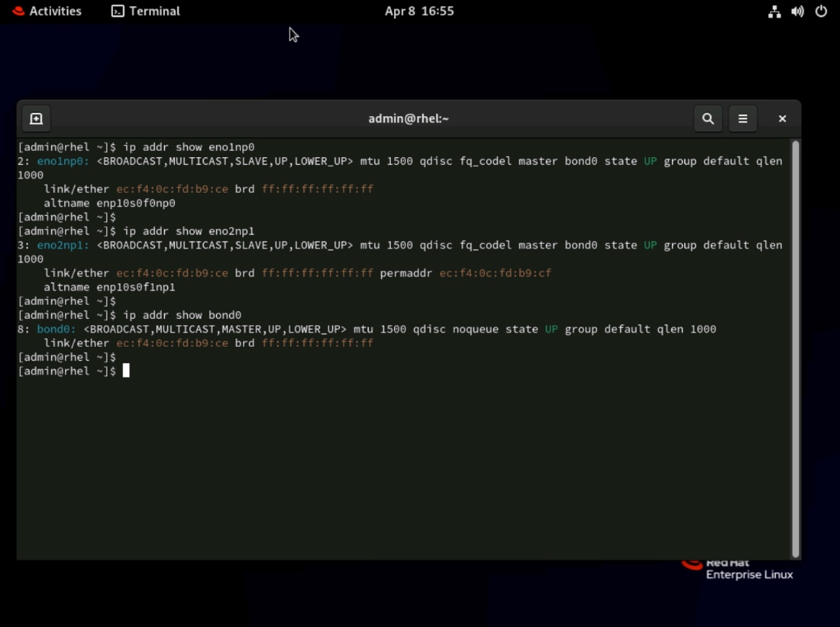
Task: Open the Terminal app menu in top bar
Action: point(146,11)
